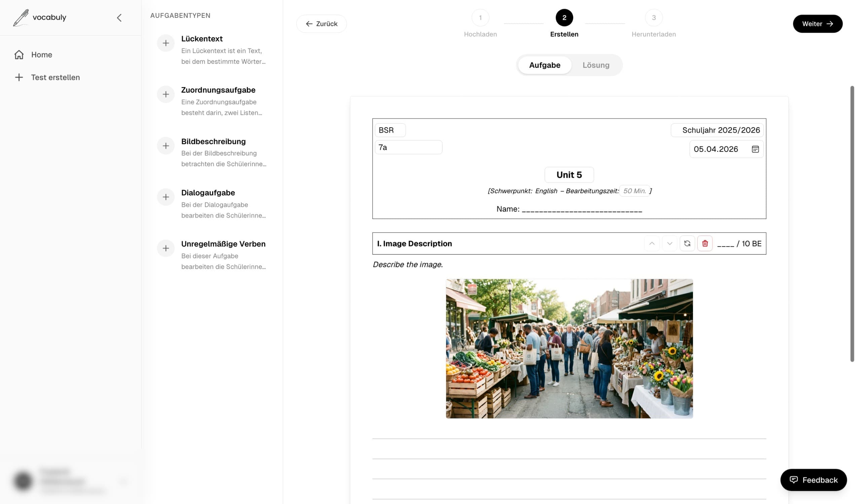The height and width of the screenshot is (504, 856).
Task: Open Home in the sidebar
Action: pos(41,55)
